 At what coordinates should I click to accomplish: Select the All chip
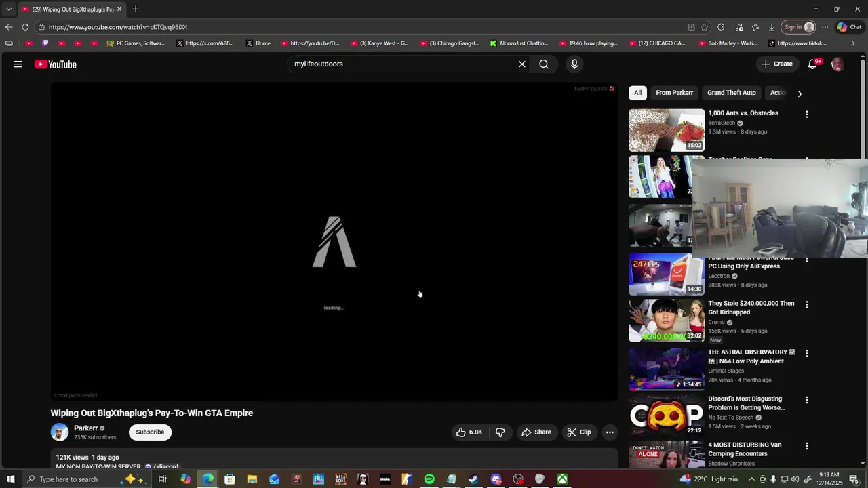click(x=637, y=93)
